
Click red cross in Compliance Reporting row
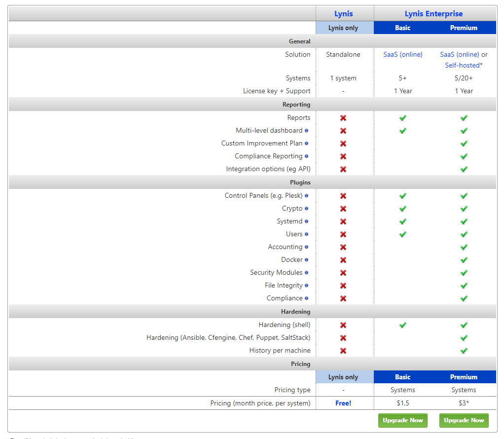(343, 156)
